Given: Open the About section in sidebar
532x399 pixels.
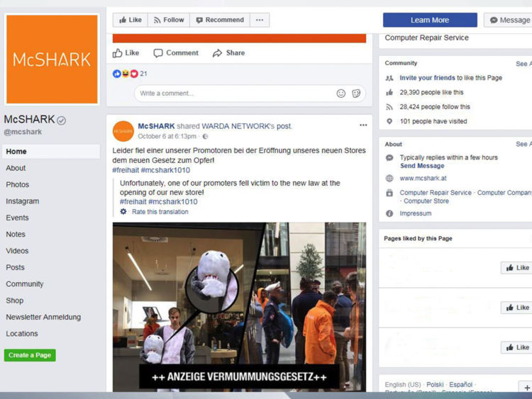Looking at the screenshot, I should coord(16,168).
